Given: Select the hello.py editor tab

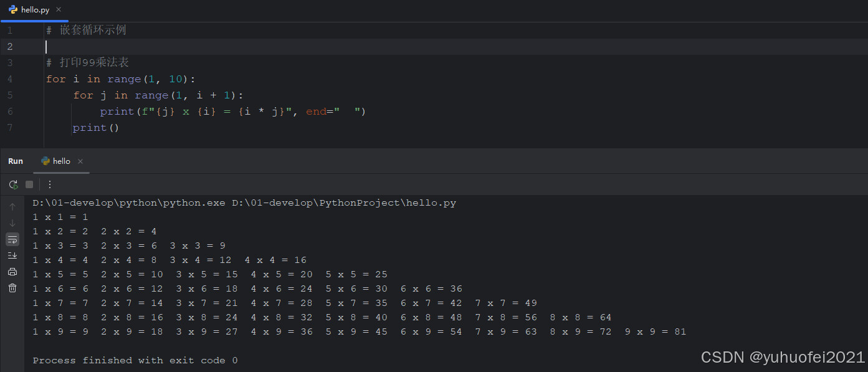Looking at the screenshot, I should point(35,10).
